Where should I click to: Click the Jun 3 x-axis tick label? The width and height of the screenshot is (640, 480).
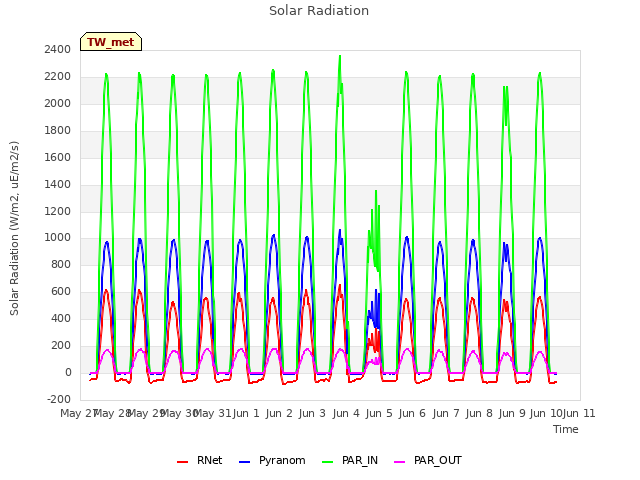(x=312, y=413)
